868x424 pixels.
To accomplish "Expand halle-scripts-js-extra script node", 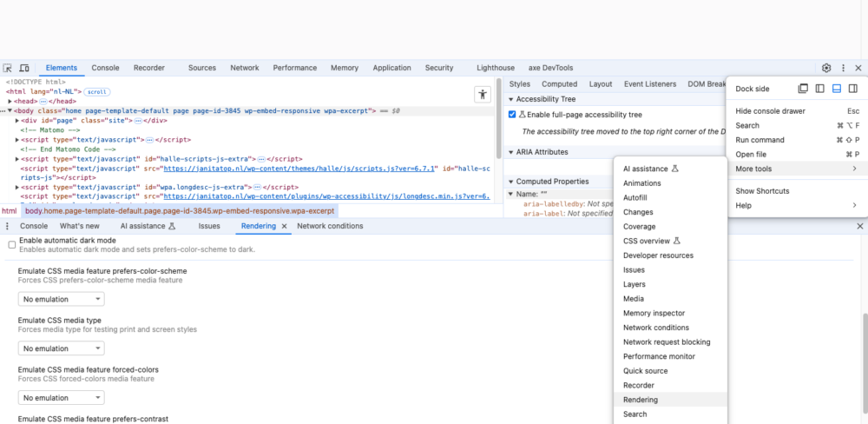I will [x=17, y=159].
